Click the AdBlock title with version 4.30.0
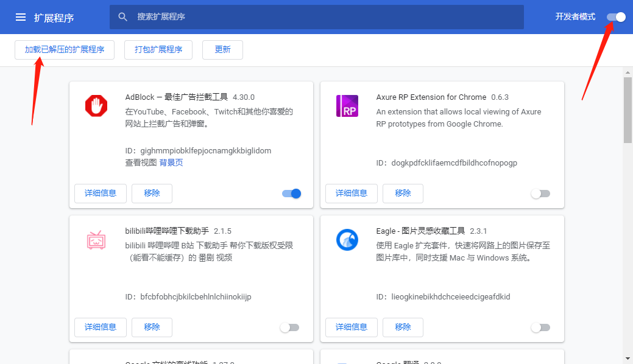This screenshot has width=633, height=364. pos(189,97)
